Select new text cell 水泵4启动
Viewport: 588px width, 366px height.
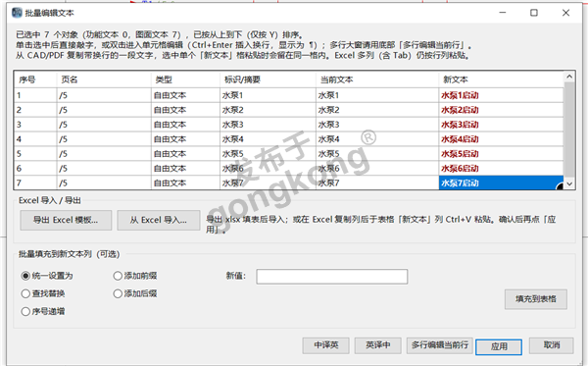(501, 139)
